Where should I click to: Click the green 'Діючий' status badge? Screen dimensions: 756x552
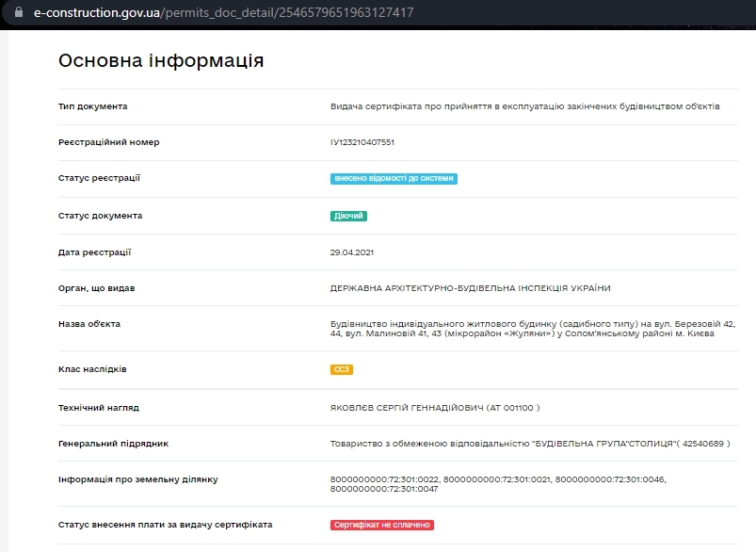(348, 216)
